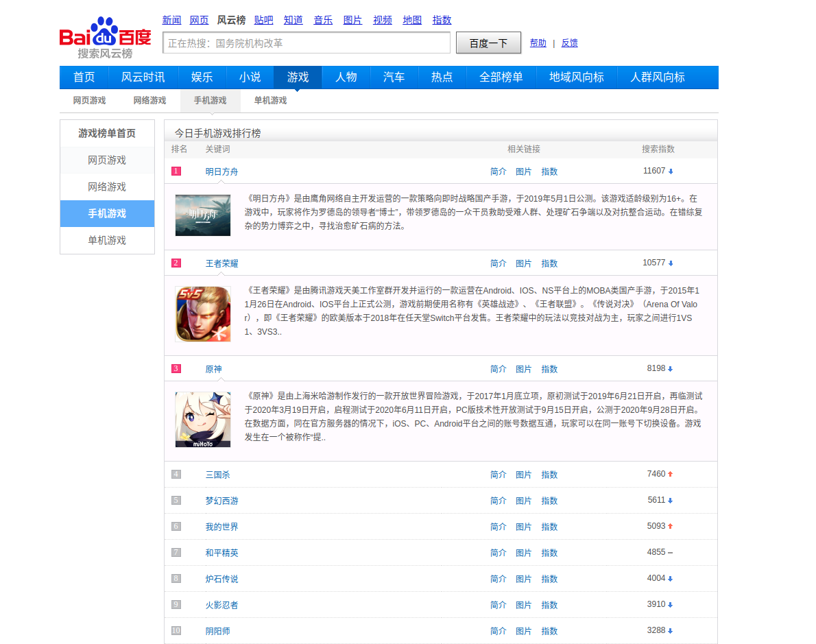
Task: Open the 反馈 feedback link
Action: tap(569, 43)
